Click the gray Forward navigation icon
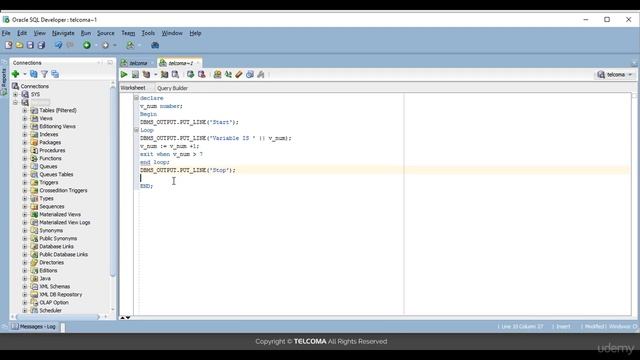The width and height of the screenshot is (640, 360). point(105,45)
